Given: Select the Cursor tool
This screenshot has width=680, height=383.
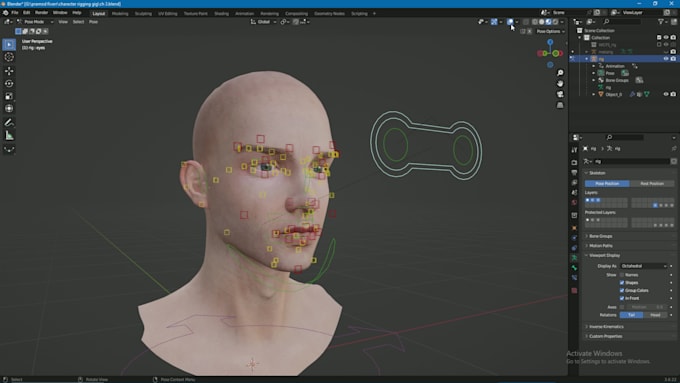Looking at the screenshot, I should pos(9,57).
